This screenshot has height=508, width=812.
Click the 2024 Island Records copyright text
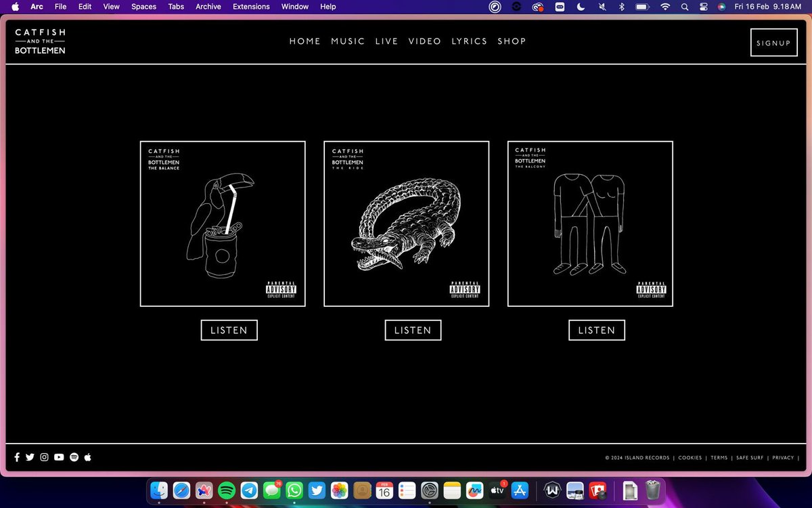[637, 458]
